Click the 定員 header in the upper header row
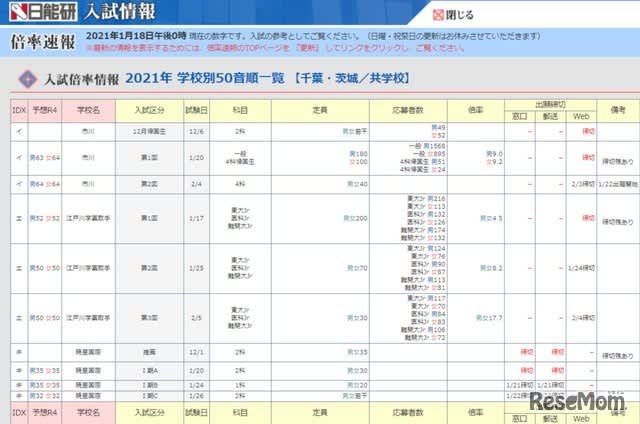 pyautogui.click(x=320, y=111)
